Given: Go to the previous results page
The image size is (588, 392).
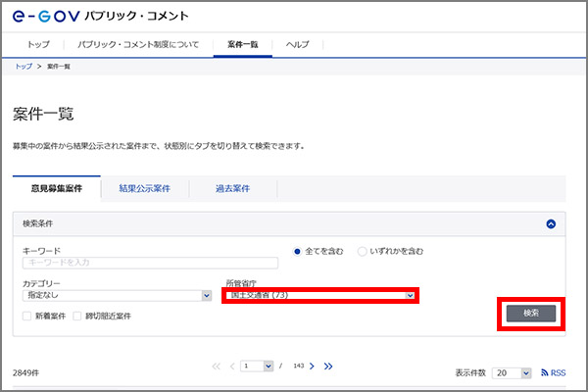Looking at the screenshot, I should (x=232, y=366).
